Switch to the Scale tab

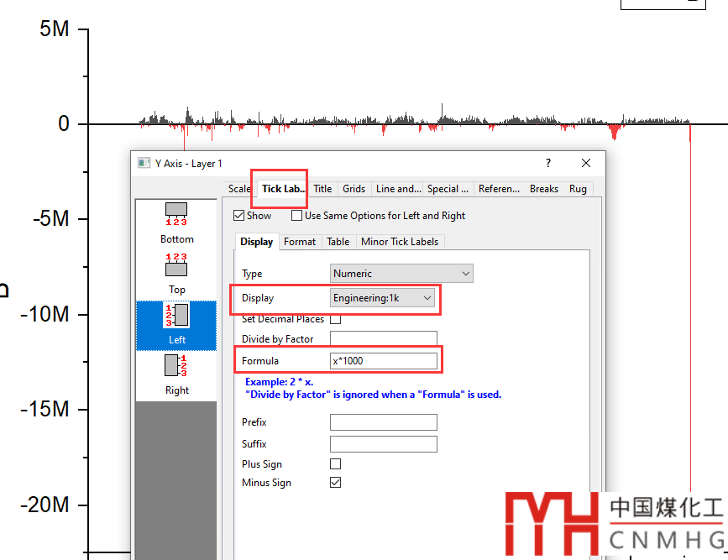click(x=239, y=189)
